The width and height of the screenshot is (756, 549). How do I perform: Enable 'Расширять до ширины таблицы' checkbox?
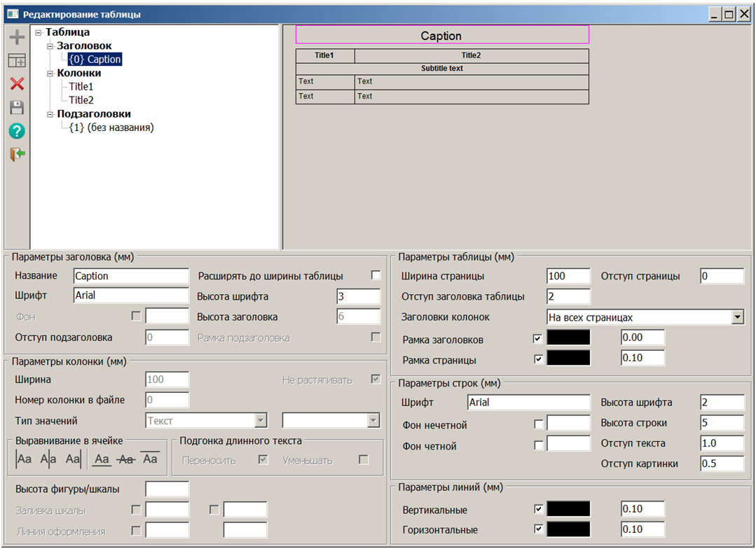pos(376,275)
